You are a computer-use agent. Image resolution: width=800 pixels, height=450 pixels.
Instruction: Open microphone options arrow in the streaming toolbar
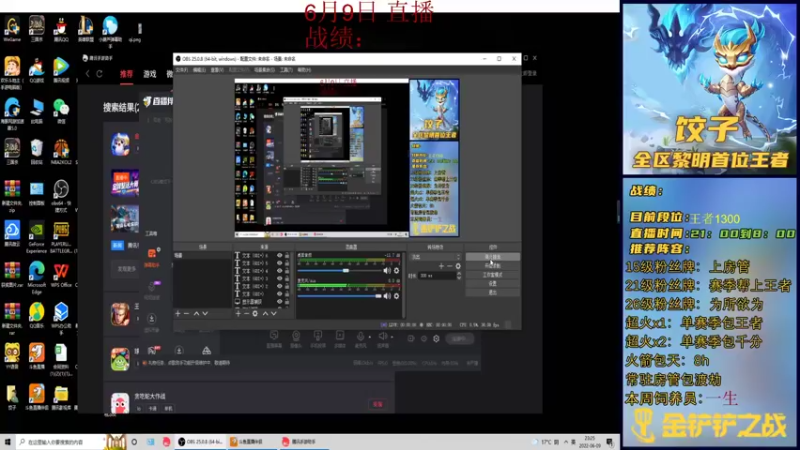(370, 337)
